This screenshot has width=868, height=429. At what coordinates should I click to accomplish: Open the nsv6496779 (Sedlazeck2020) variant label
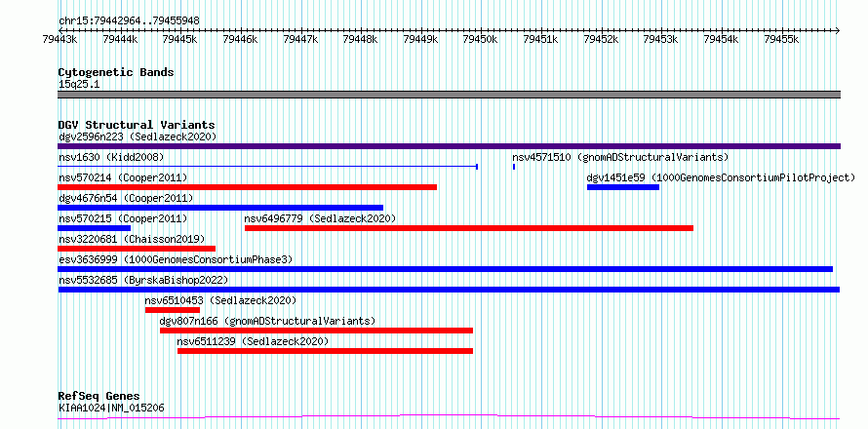[321, 218]
